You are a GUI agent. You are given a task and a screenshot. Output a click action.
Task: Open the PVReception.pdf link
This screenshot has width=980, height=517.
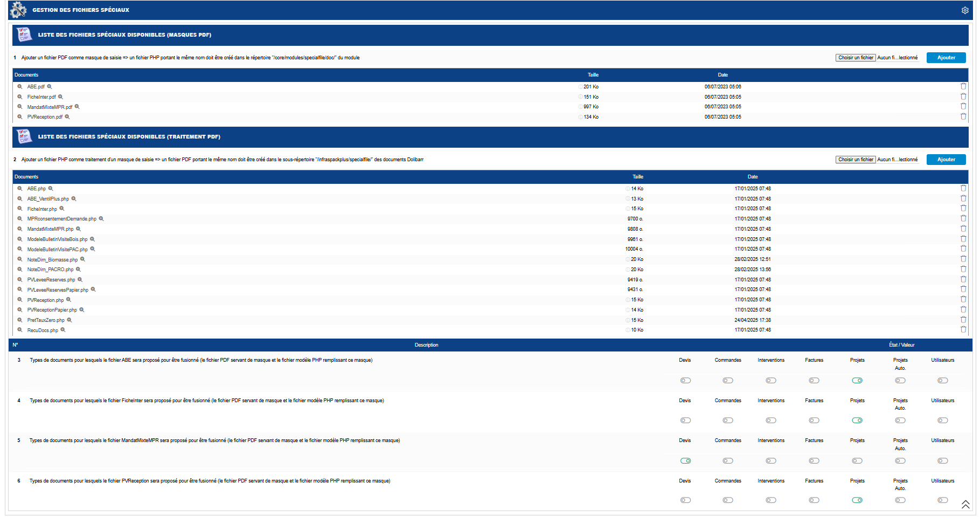pyautogui.click(x=45, y=117)
